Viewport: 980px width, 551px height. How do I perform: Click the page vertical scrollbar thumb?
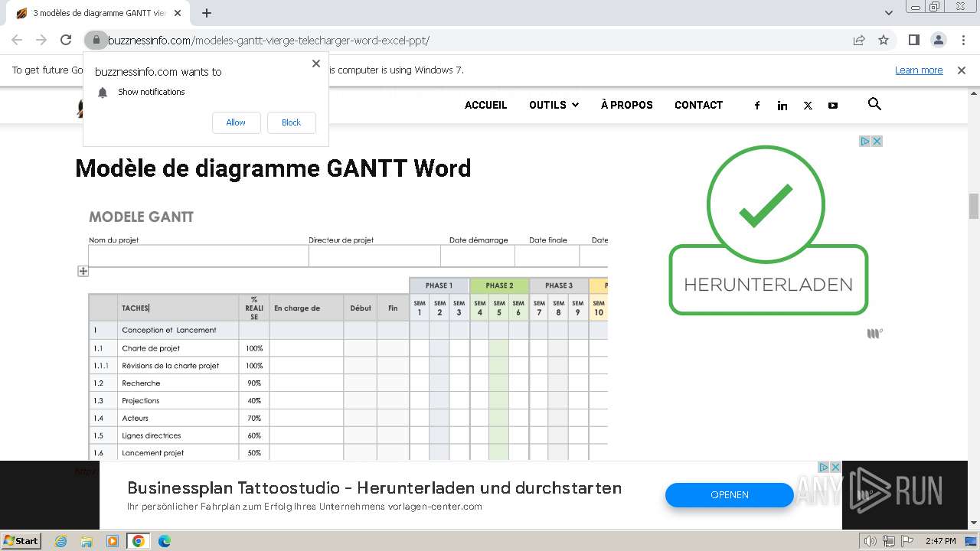[974, 206]
